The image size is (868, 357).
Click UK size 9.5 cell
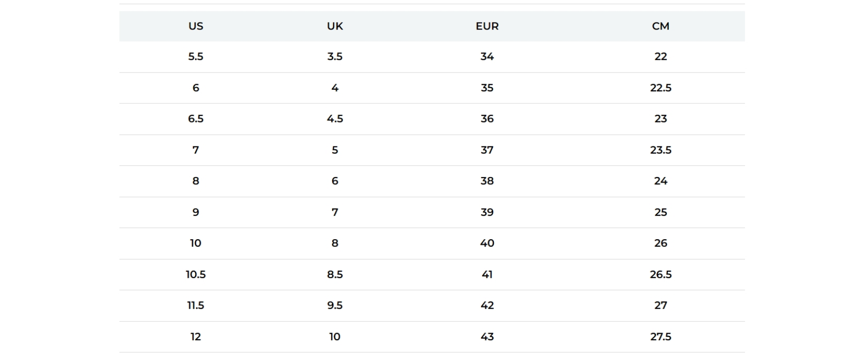tap(335, 305)
